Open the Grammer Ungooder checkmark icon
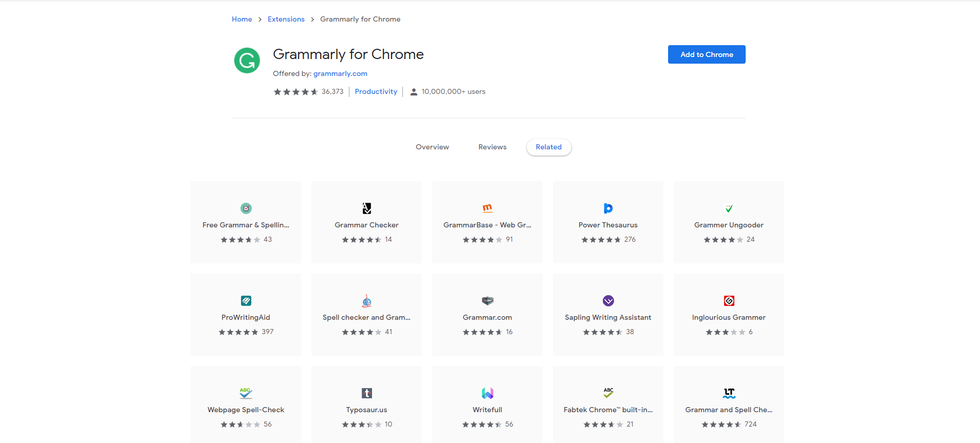The width and height of the screenshot is (980, 443). 729,208
